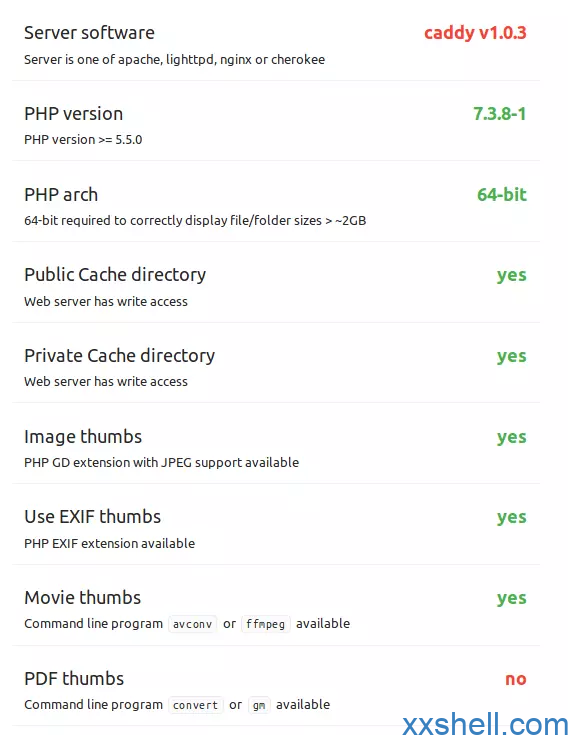Click the yes status for Private Cache
The width and height of the screenshot is (568, 735).
coord(512,356)
